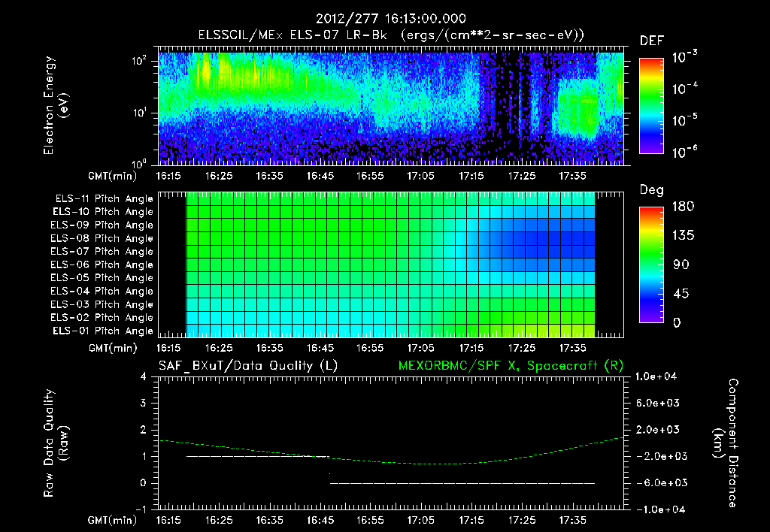Click the 90 value on Deg color scale
The width and height of the screenshot is (770, 532).
click(681, 265)
